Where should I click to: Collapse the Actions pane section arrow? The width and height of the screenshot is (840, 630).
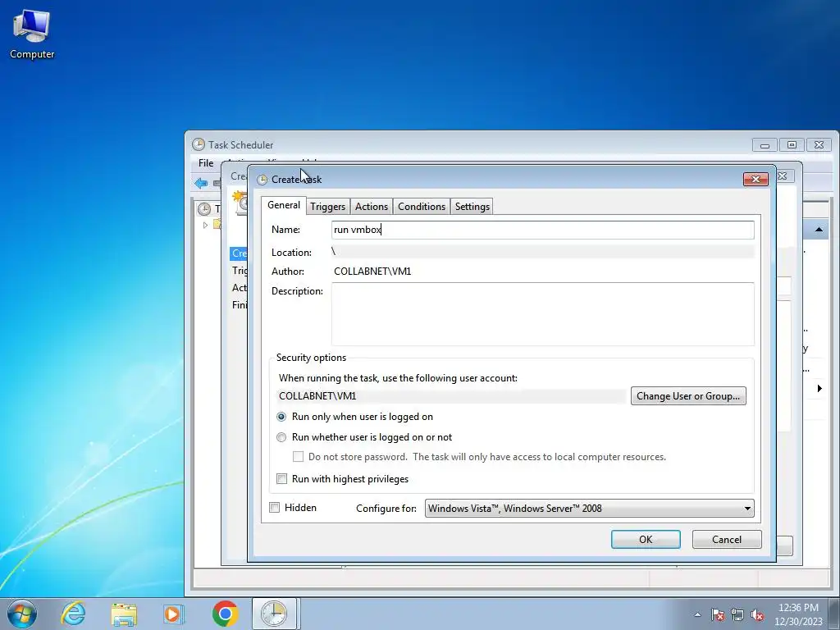tap(819, 230)
